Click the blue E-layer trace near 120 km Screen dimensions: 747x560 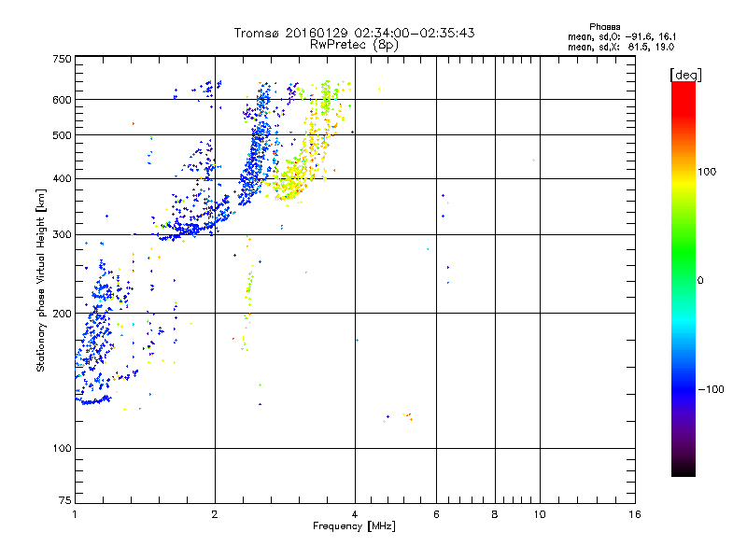[94, 400]
